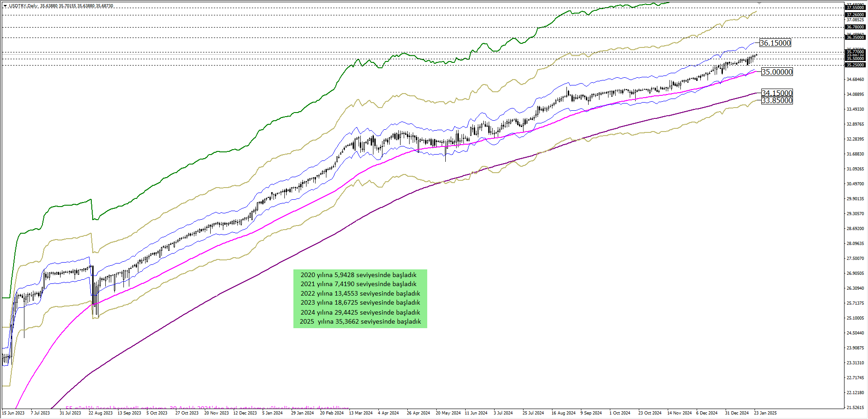Click the 2020 yılına 5,9428 annotation line
Screen dimensions: 868x419
pos(359,275)
